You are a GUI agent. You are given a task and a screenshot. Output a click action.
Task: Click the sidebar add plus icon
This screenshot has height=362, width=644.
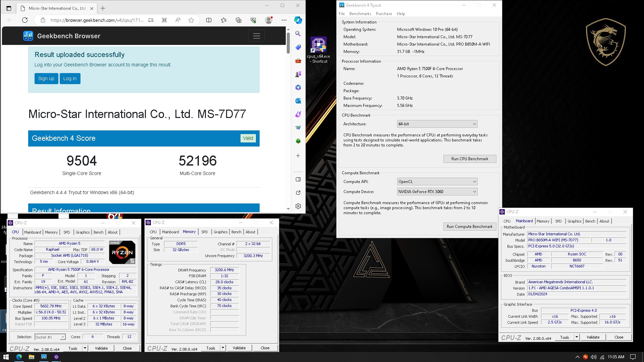pos(298,156)
